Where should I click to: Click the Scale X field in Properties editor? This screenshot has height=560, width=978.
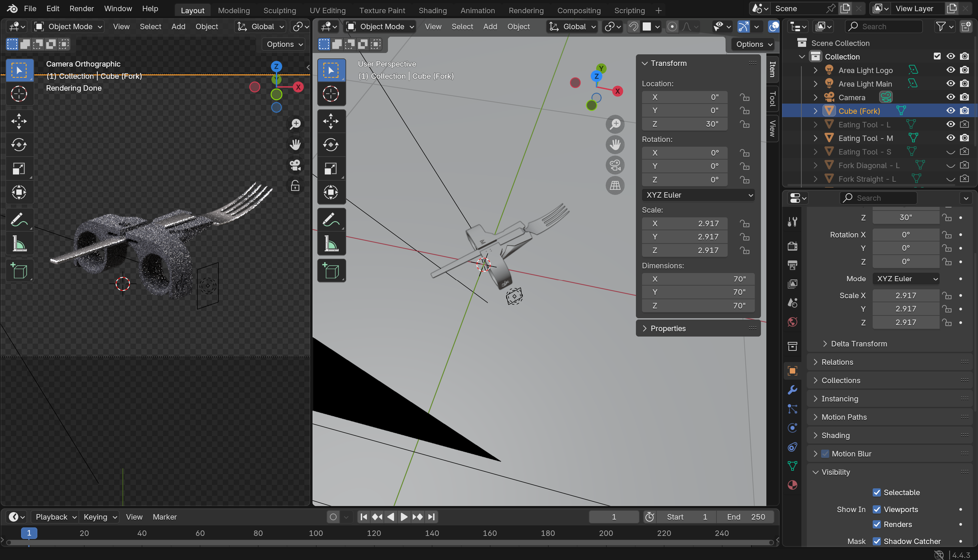pos(906,295)
